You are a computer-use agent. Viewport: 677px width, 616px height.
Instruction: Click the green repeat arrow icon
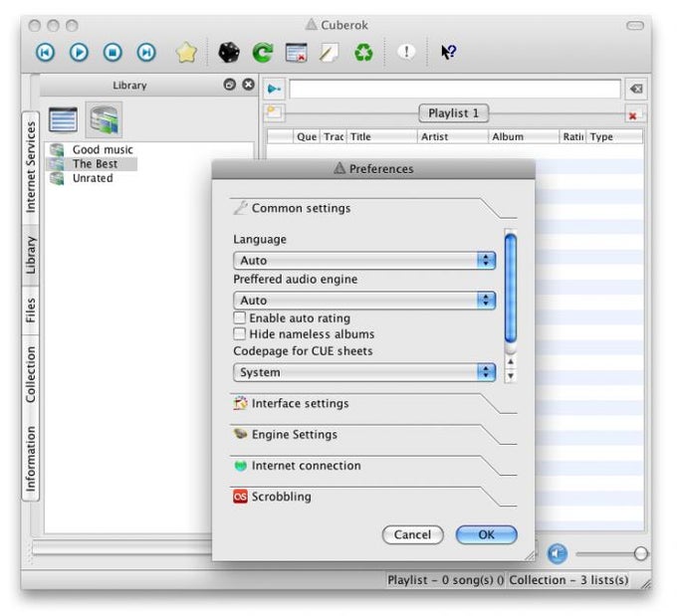pyautogui.click(x=263, y=52)
